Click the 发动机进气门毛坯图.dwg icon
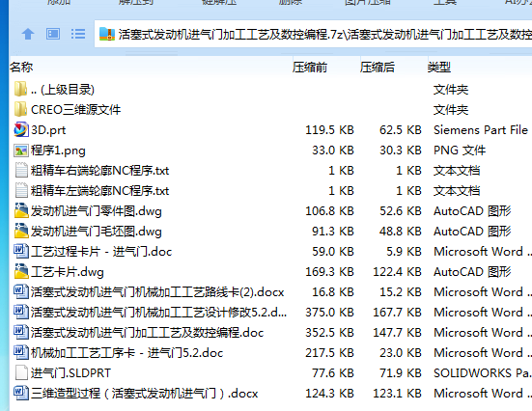Screen dimensions: 532x411 coord(21,232)
